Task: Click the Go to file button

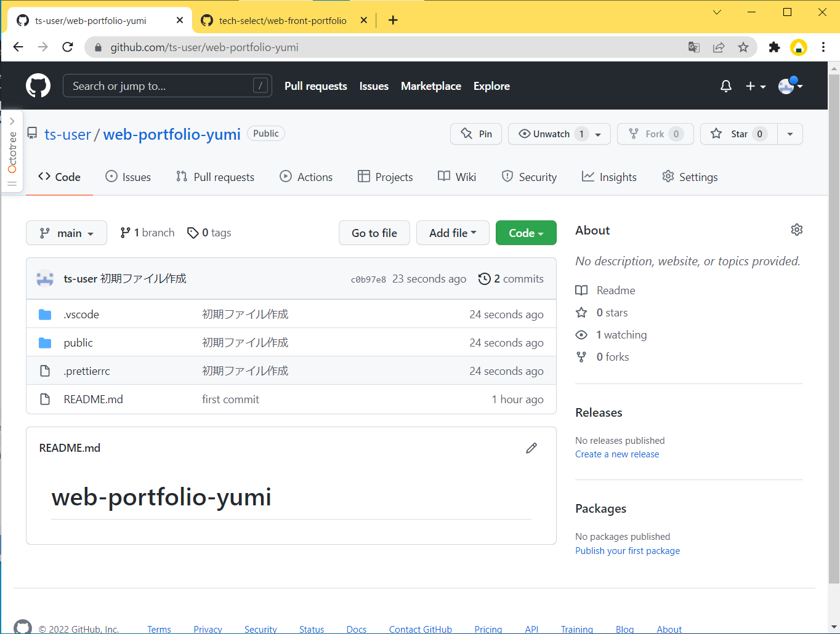Action: pyautogui.click(x=374, y=233)
